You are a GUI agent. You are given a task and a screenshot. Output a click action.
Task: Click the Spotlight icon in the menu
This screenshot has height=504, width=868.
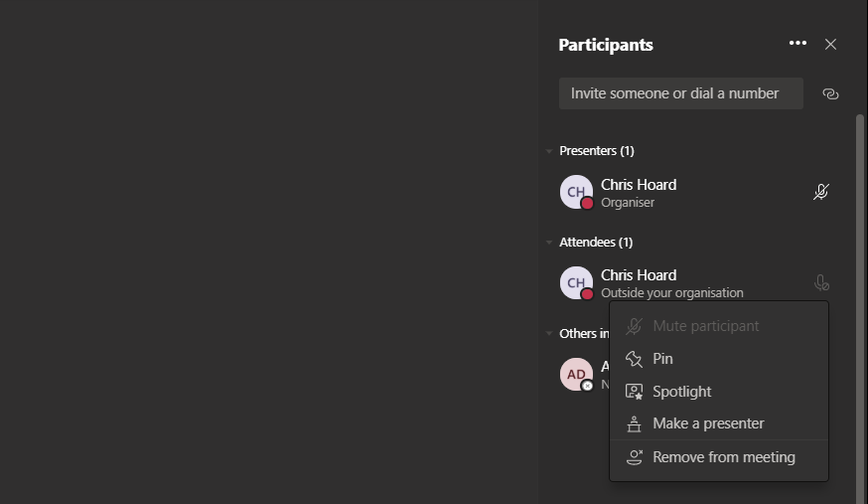coord(635,392)
